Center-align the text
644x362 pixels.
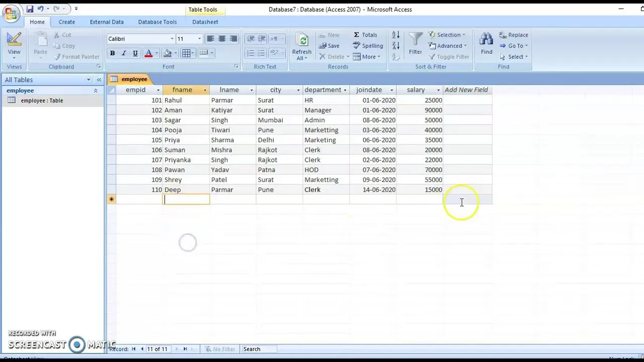[x=222, y=39]
